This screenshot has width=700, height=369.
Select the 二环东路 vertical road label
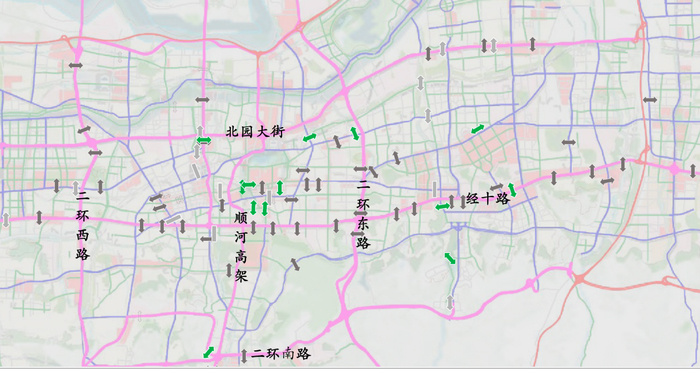click(363, 214)
